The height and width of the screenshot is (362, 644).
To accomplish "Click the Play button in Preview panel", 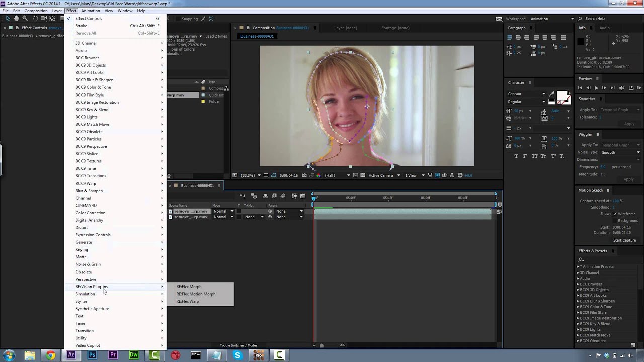I will tap(596, 88).
